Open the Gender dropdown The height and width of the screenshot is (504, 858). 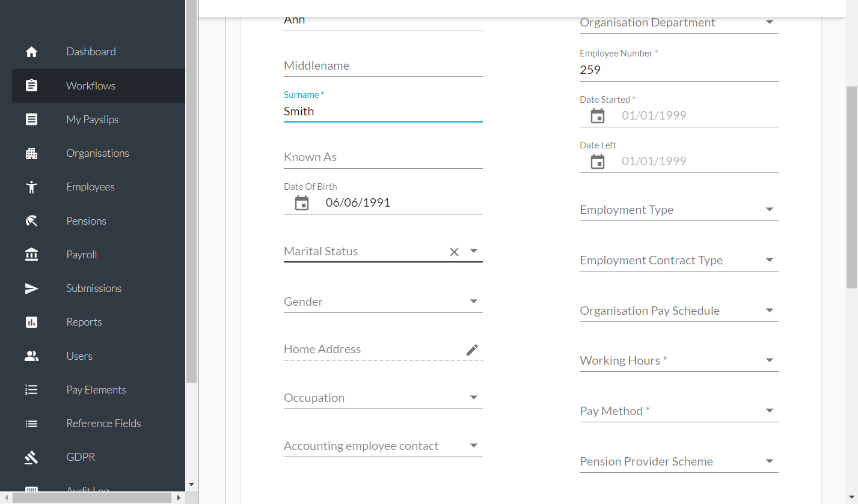(x=383, y=302)
